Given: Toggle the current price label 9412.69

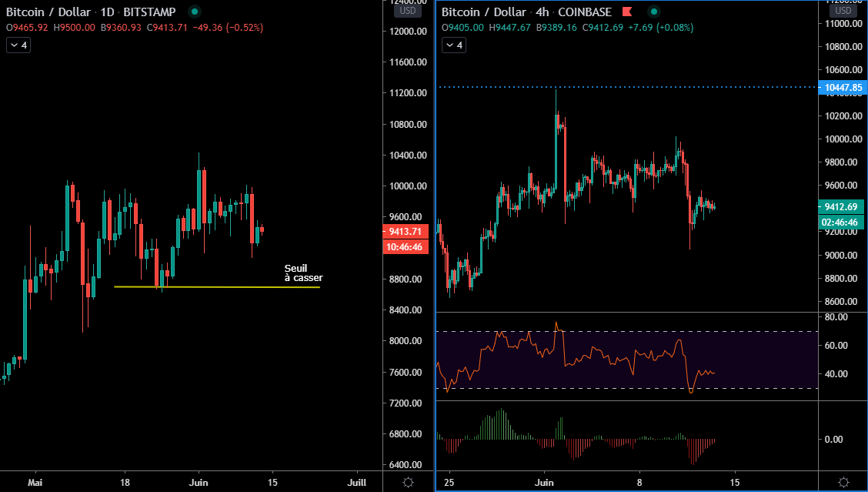Looking at the screenshot, I should click(841, 206).
